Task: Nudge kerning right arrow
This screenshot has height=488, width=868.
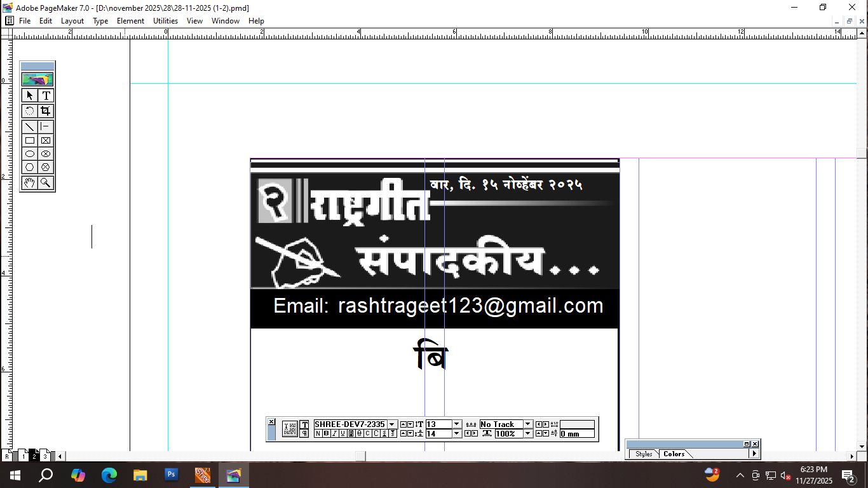Action: click(546, 424)
